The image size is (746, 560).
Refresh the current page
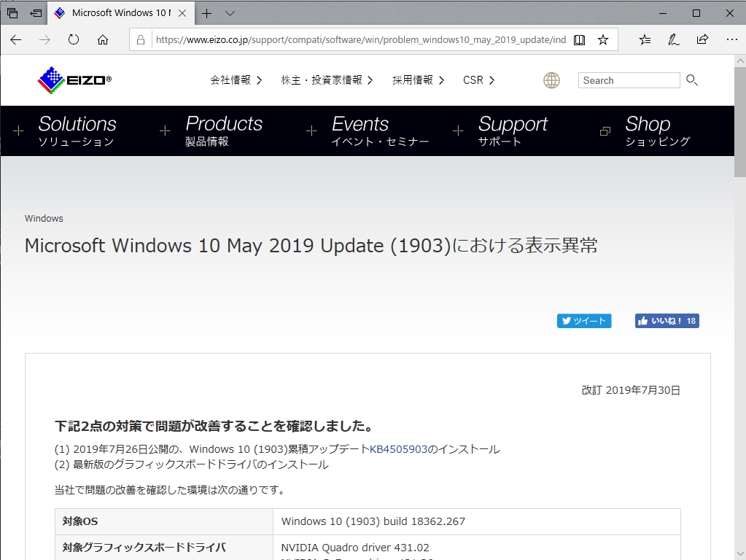coord(73,39)
